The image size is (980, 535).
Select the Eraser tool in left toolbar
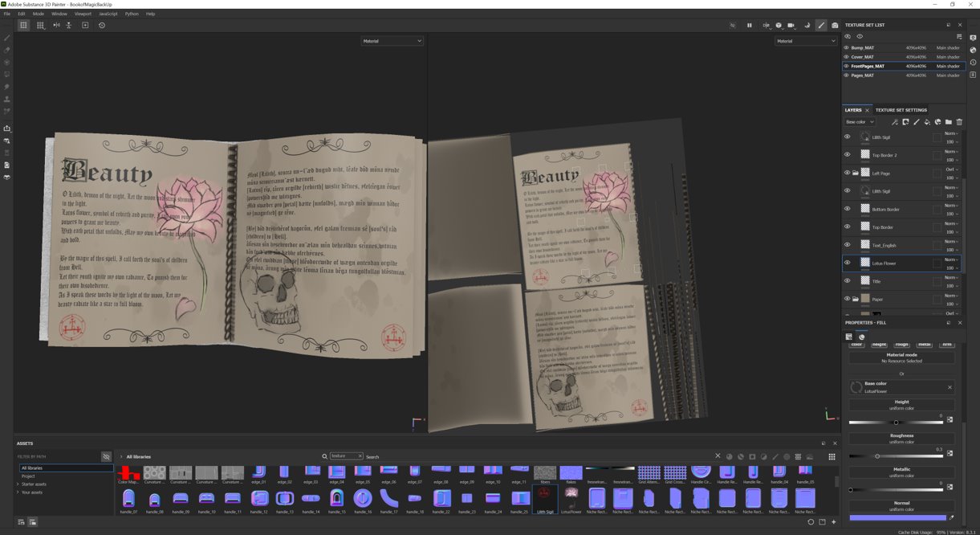click(x=7, y=50)
